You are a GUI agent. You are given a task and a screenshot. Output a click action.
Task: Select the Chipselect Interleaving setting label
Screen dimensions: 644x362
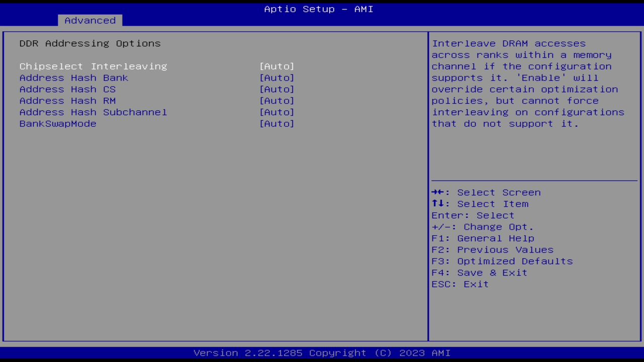pyautogui.click(x=93, y=66)
